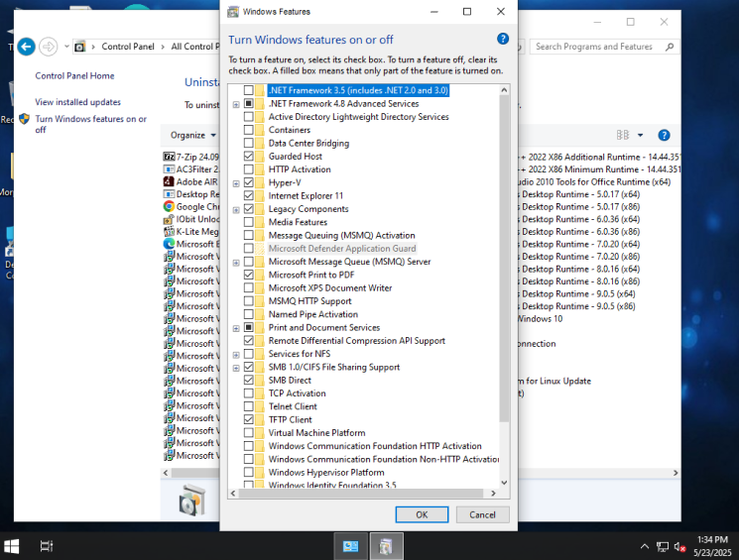Click Control Panel breadcrumb in address bar

(128, 47)
